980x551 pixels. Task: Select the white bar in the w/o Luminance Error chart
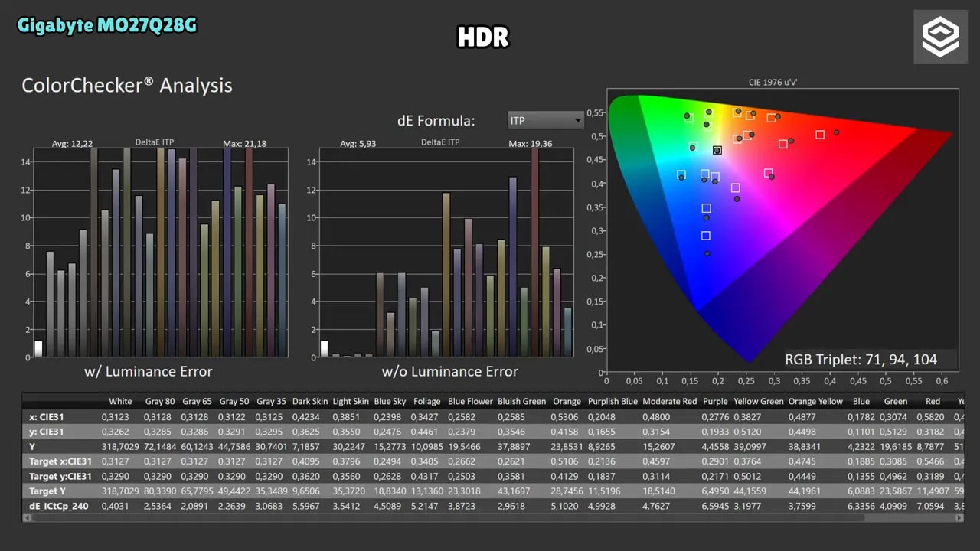[324, 349]
